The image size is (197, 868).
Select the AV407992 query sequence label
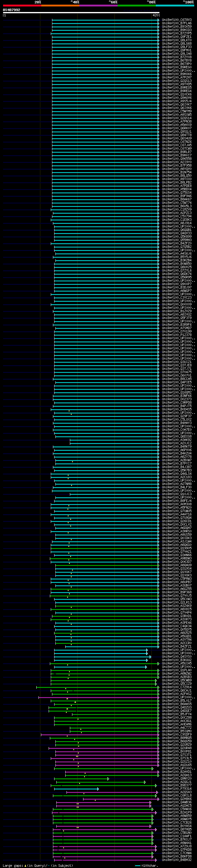pyautogui.click(x=11, y=10)
